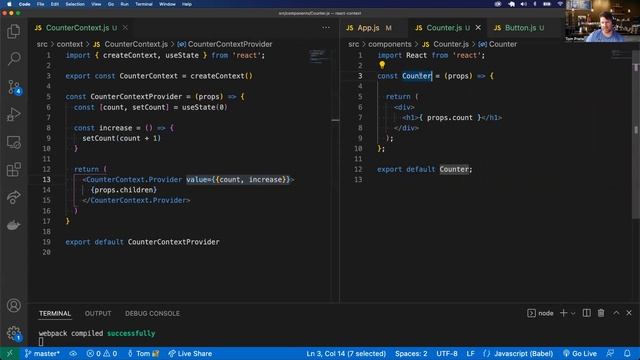The width and height of the screenshot is (640, 360).
Task: Close the CounterContext.js tab
Action: [x=125, y=28]
